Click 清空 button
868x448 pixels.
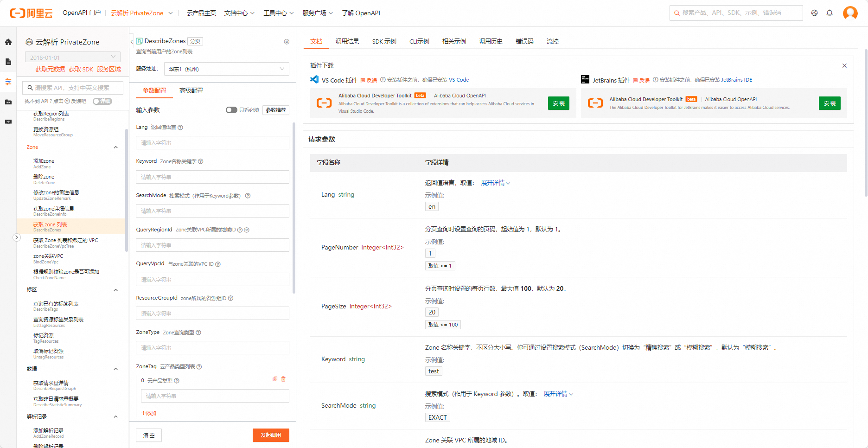[149, 435]
